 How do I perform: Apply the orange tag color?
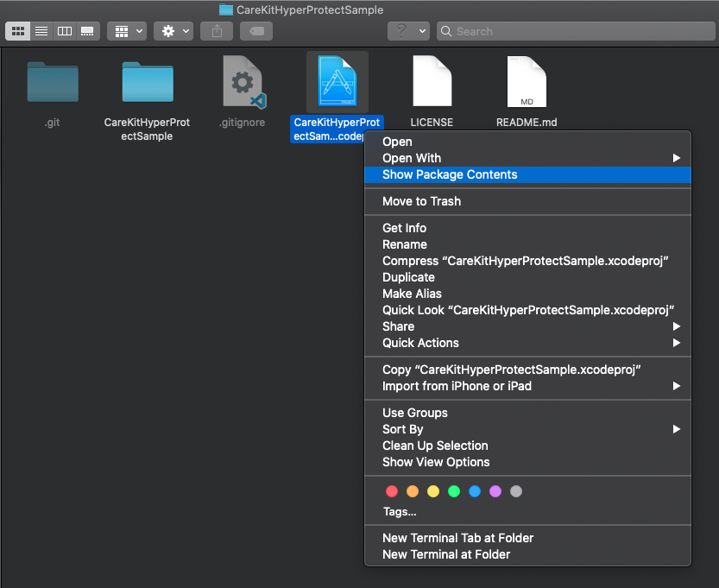(413, 491)
